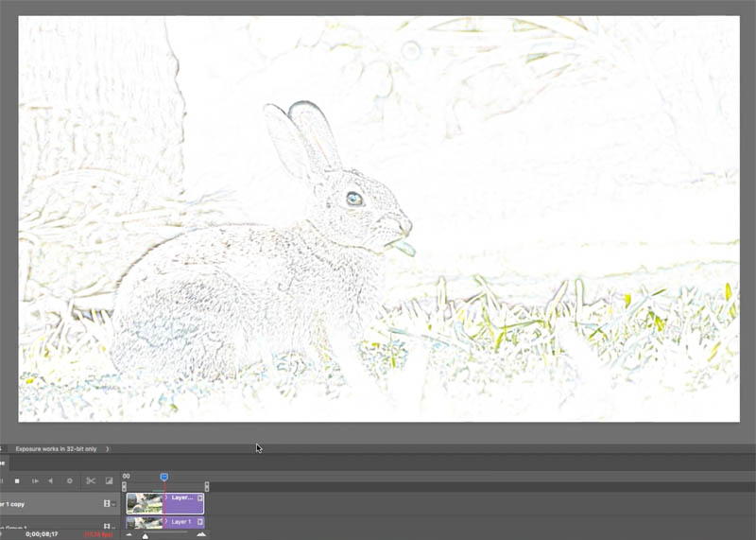Go to next frame in timeline
Image resolution: width=756 pixels, height=540 pixels.
tap(35, 481)
